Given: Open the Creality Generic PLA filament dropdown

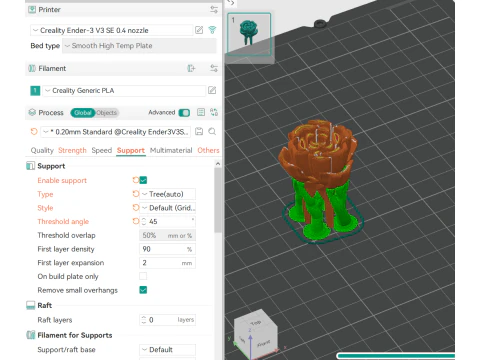Looking at the screenshot, I should point(124,91).
